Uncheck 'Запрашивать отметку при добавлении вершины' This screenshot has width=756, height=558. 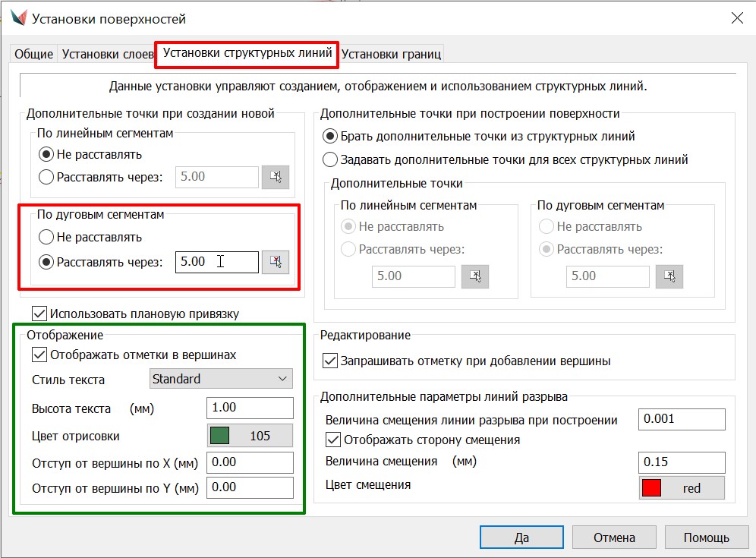pyautogui.click(x=330, y=361)
